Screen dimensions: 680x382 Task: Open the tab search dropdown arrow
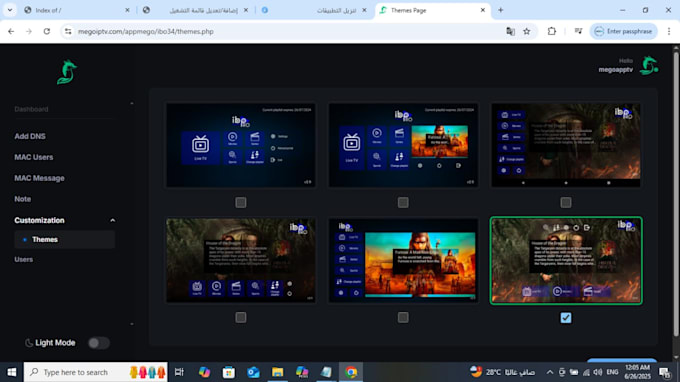pos(10,10)
